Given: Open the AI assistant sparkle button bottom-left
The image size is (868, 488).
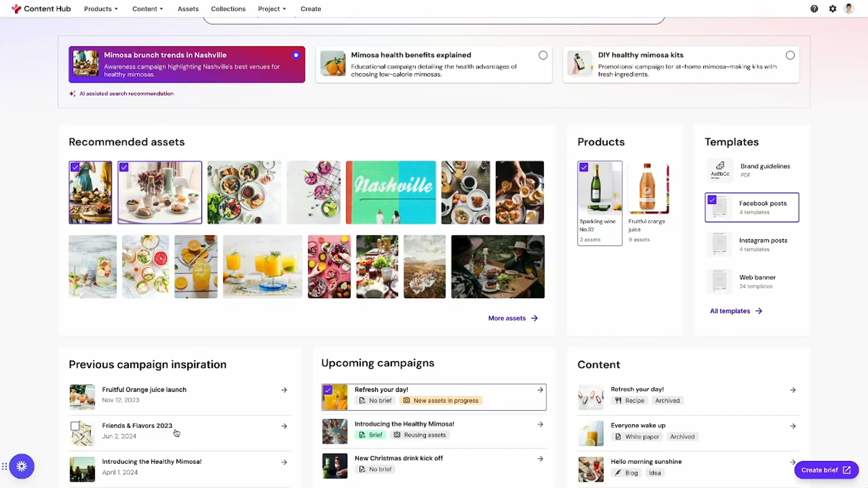Looking at the screenshot, I should [x=21, y=466].
